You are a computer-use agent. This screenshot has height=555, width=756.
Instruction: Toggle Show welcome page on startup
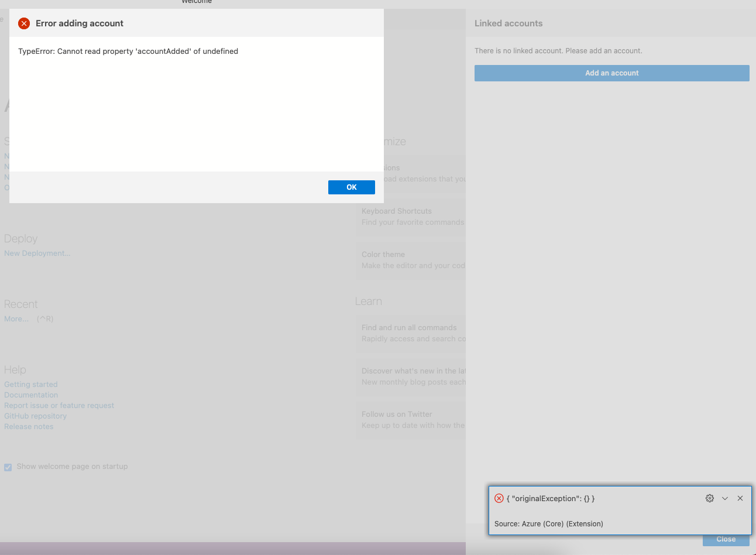click(8, 467)
